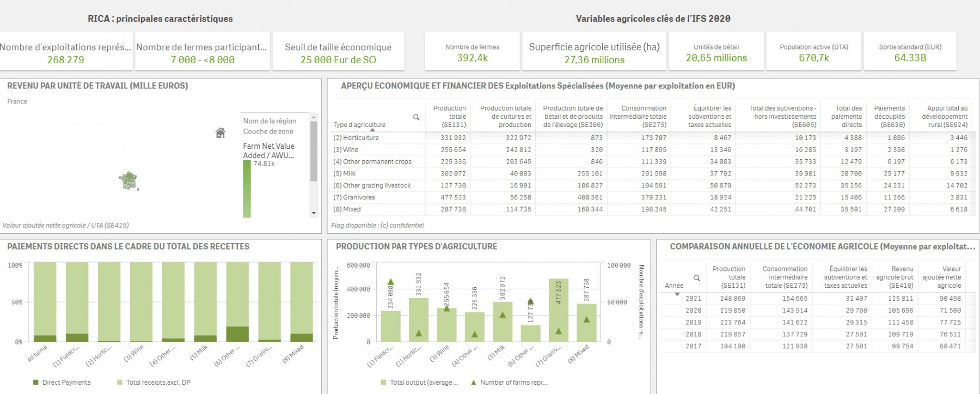The width and height of the screenshot is (980, 394).
Task: Click the France map shape
Action: click(x=128, y=180)
